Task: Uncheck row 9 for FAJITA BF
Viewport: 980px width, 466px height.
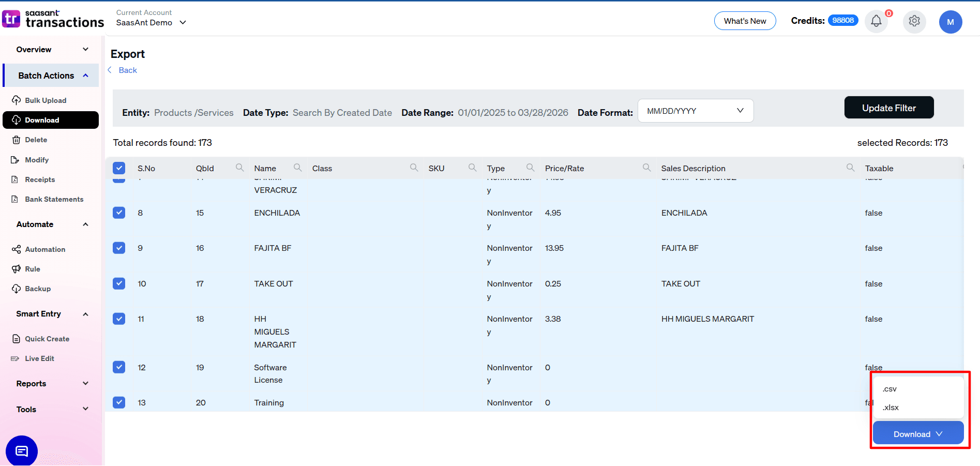Action: point(119,248)
